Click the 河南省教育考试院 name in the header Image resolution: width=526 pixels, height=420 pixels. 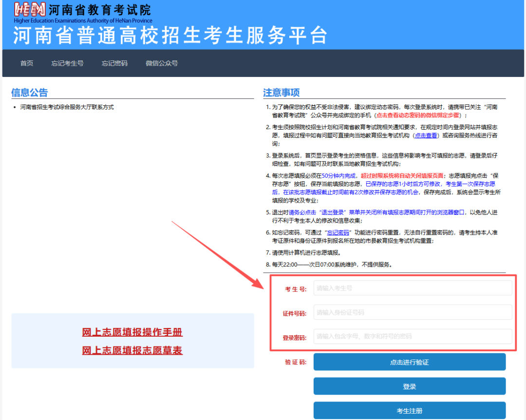[100, 10]
